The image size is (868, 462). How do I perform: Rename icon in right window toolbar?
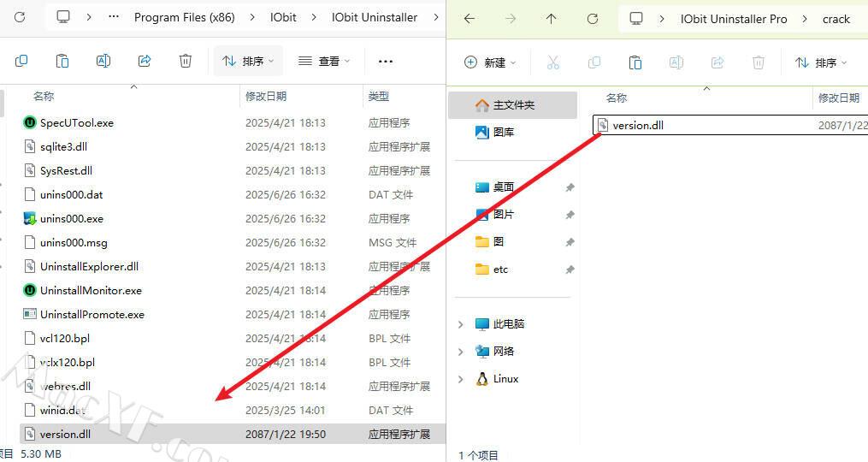tap(676, 62)
